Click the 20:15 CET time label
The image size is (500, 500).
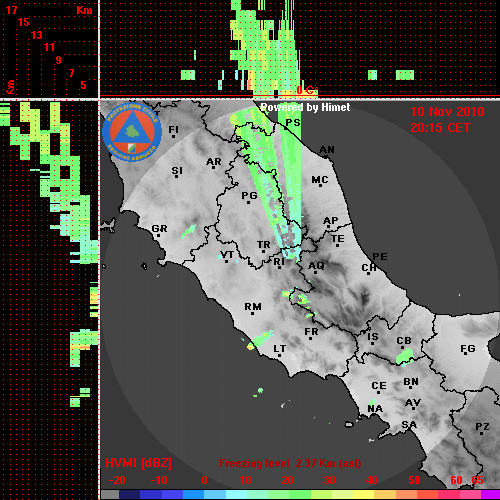(440, 128)
